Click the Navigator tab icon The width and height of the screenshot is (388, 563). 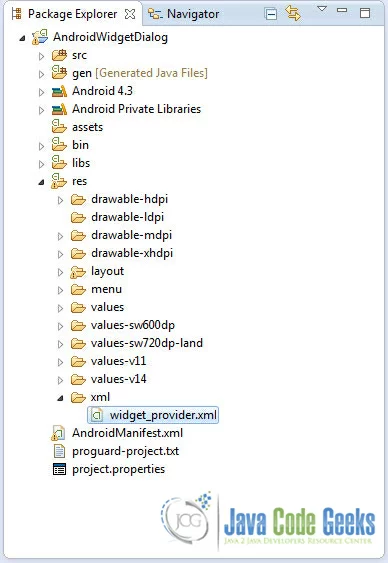point(155,14)
